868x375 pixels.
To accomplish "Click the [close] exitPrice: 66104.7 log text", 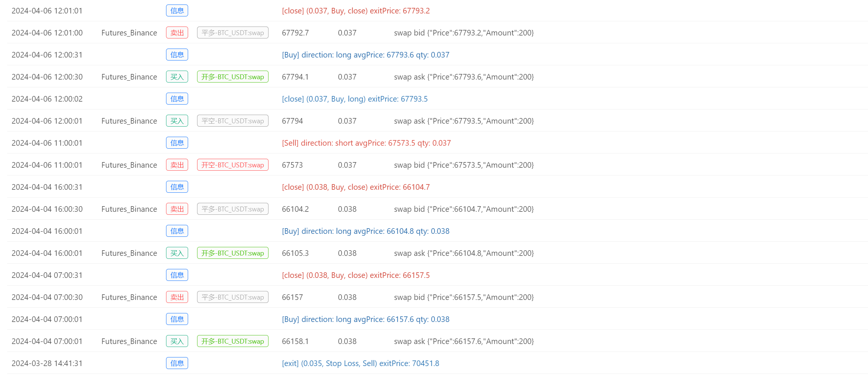I will click(x=356, y=187).
